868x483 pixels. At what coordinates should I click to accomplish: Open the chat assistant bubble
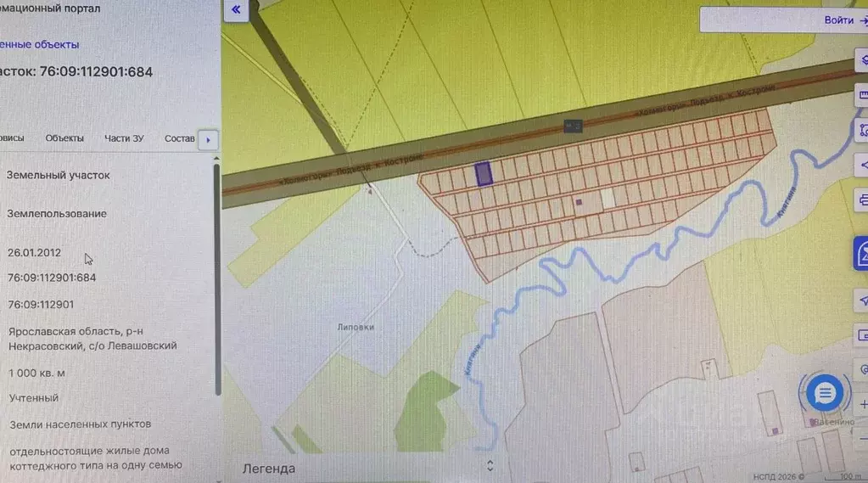tap(824, 393)
